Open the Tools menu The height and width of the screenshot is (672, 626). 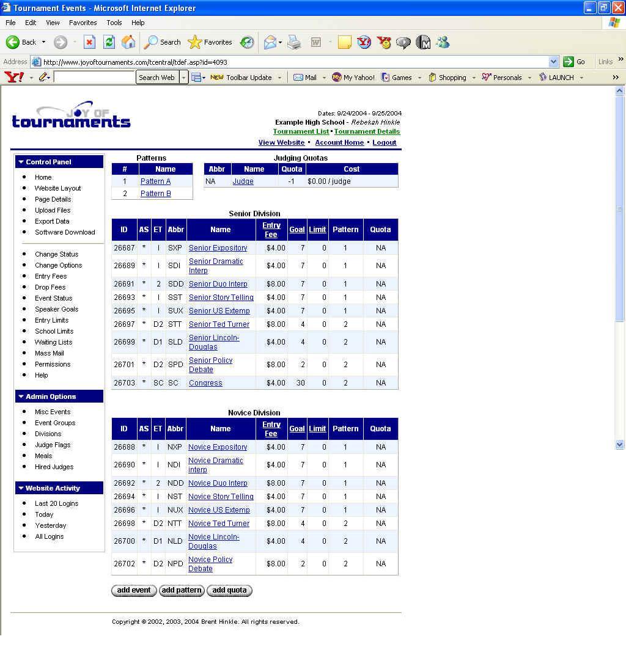[x=114, y=23]
